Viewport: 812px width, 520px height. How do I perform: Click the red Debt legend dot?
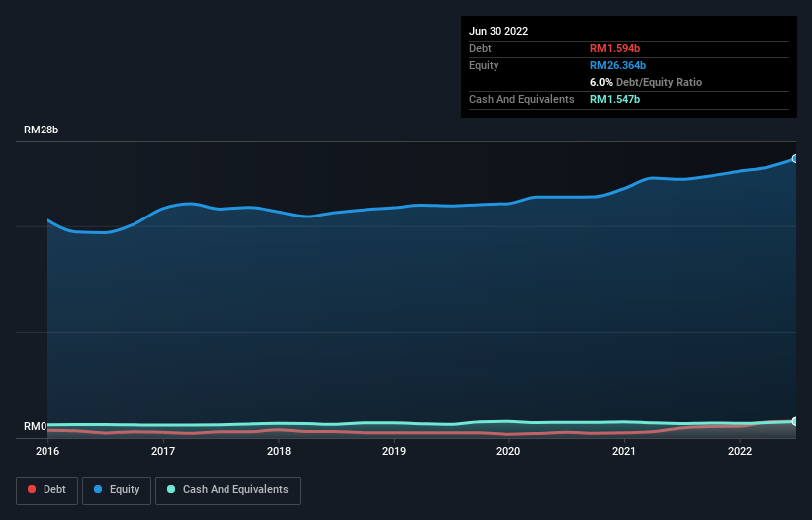(x=32, y=489)
